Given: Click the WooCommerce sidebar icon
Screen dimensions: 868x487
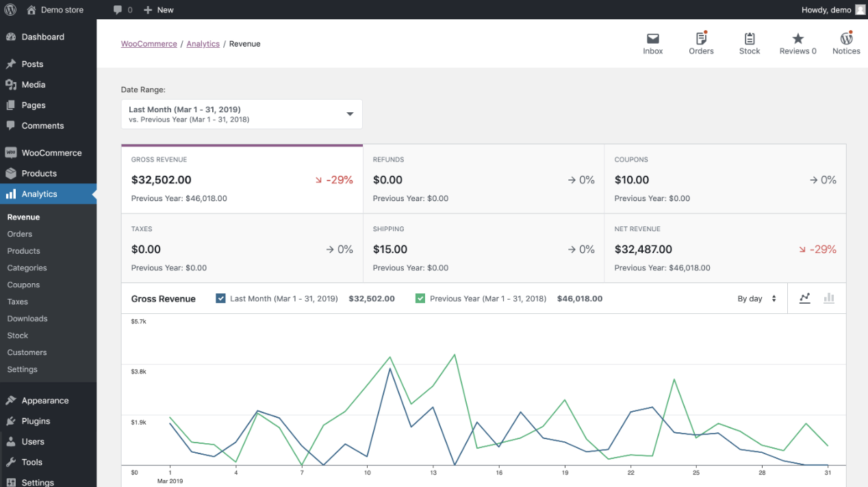Looking at the screenshot, I should click(x=14, y=152).
